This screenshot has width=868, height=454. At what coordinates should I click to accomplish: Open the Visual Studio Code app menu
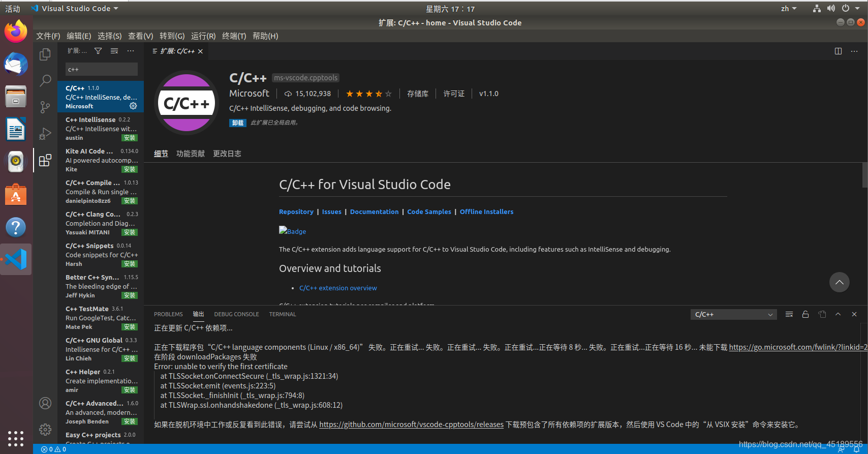[x=75, y=9]
